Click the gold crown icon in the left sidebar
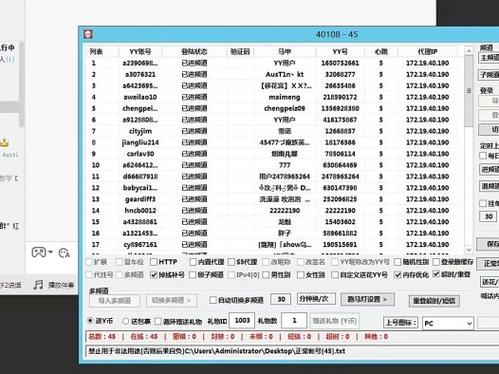 click(x=4, y=143)
